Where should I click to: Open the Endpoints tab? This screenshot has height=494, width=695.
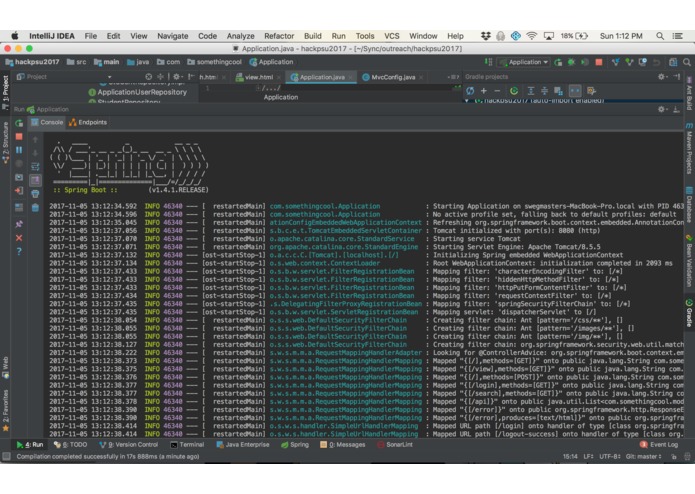point(88,122)
